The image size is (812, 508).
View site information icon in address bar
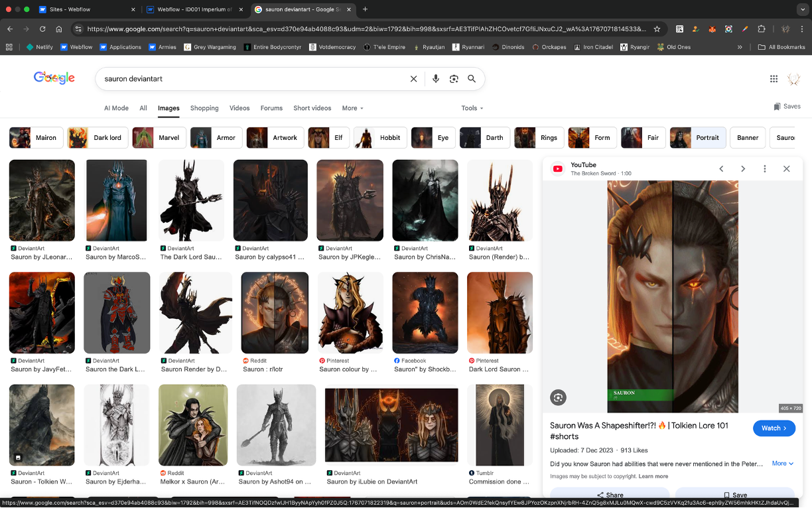(78, 29)
